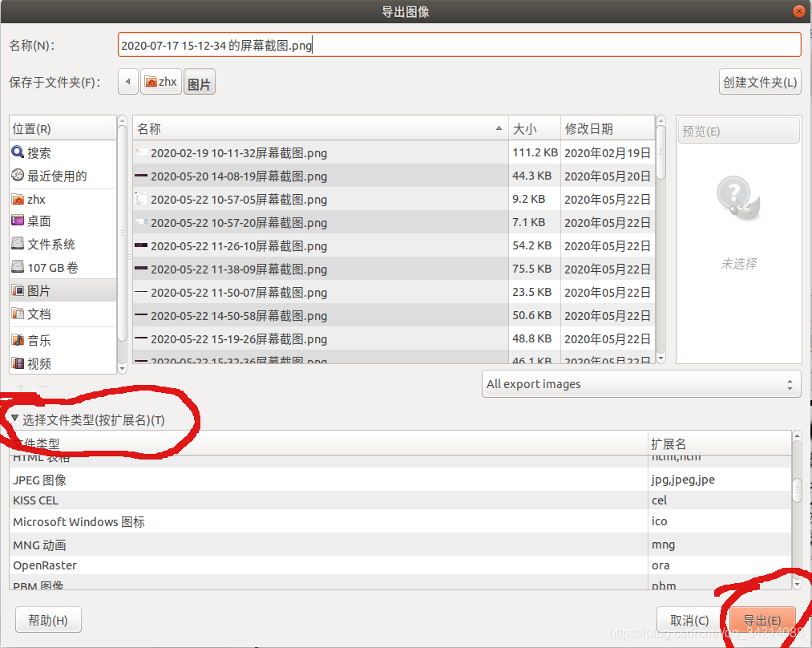Select file 2020-05-22 11-50-07屏幕截图.png
This screenshot has height=648, width=812.
tap(321, 292)
